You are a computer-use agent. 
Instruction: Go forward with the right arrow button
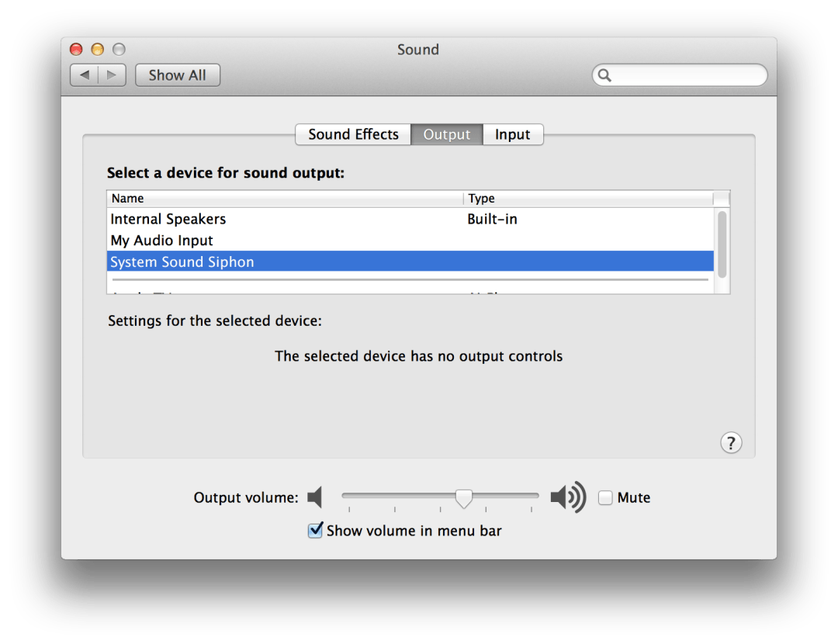point(112,75)
